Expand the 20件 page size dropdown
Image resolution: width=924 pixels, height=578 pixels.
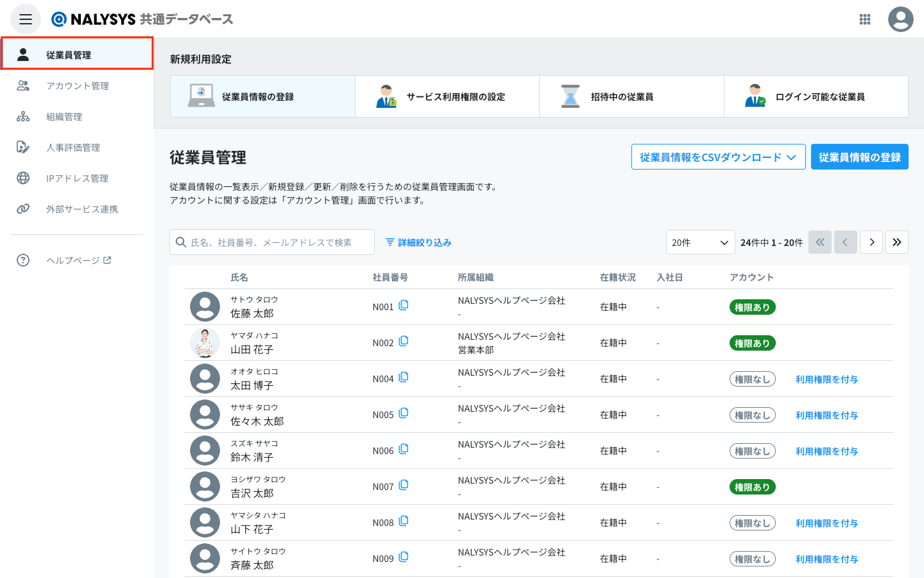pos(700,242)
